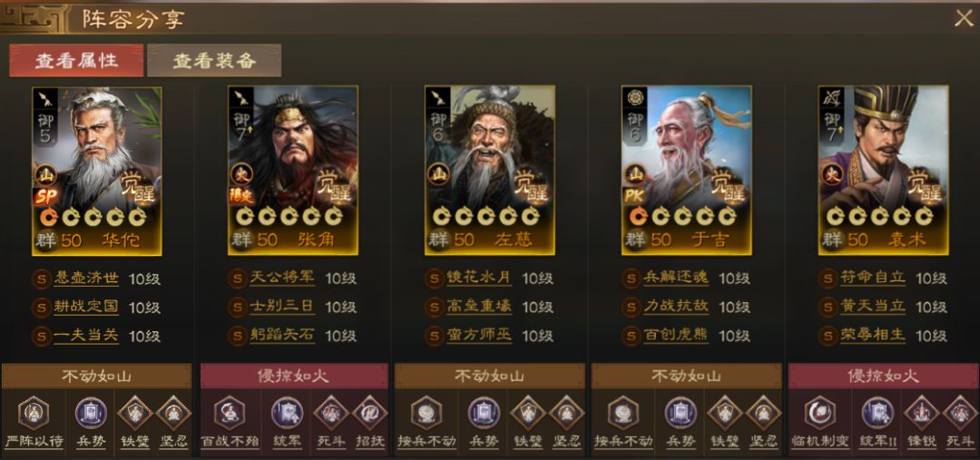Click the 按兵不动 icon under 左慈
980x460 pixels.
426,413
